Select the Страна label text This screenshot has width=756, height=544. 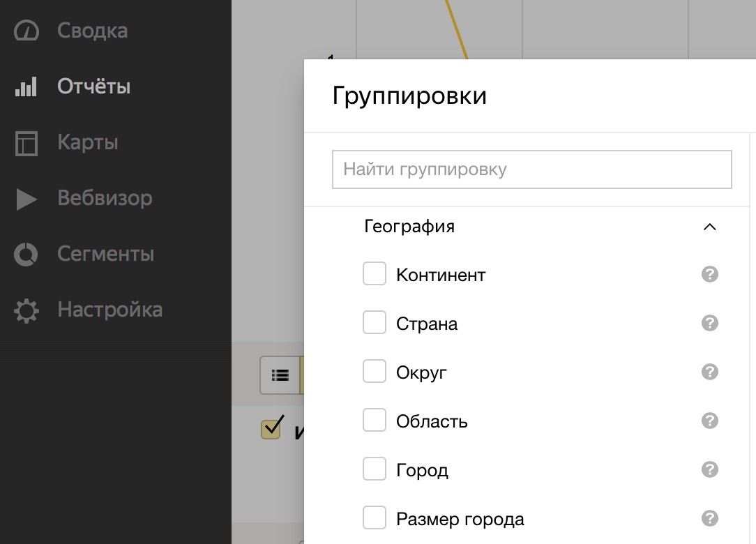tap(427, 324)
